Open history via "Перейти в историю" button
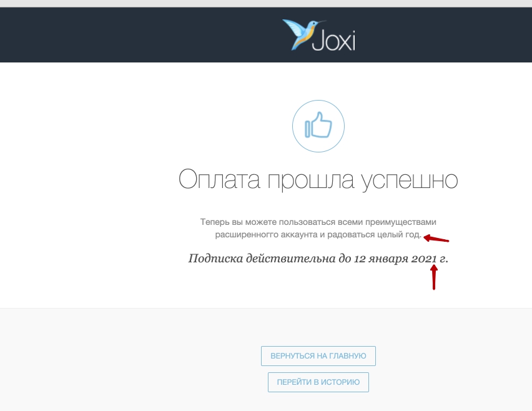The height and width of the screenshot is (411, 532). coord(318,382)
